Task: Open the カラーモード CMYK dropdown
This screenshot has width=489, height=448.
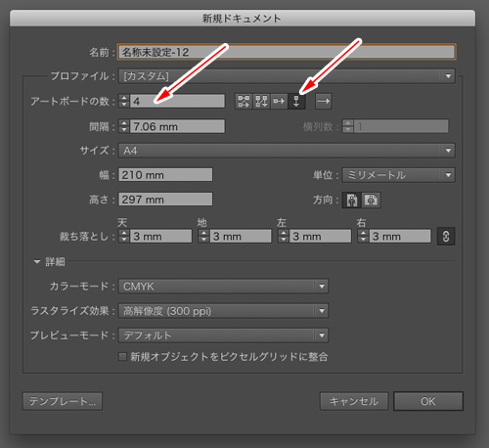Action: [x=223, y=287]
